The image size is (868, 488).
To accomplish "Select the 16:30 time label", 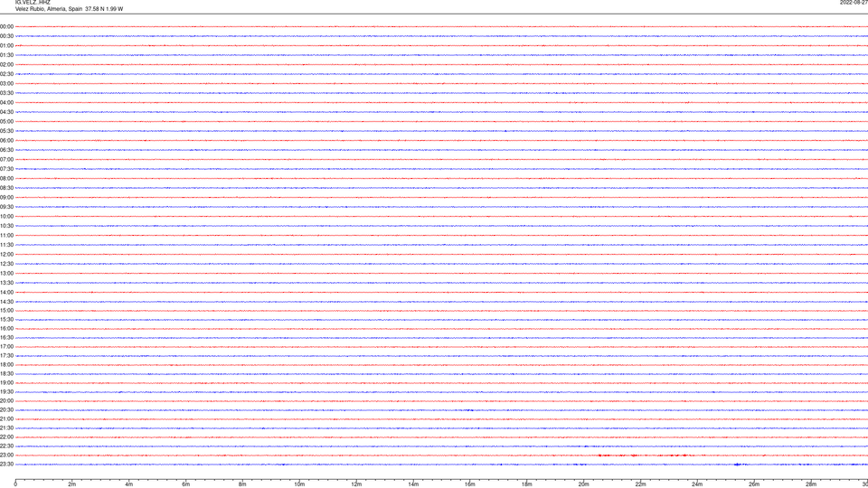I will 6,337.
